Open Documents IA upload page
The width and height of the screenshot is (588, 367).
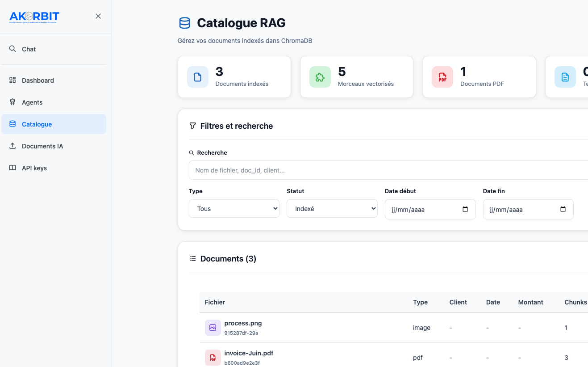coord(42,146)
